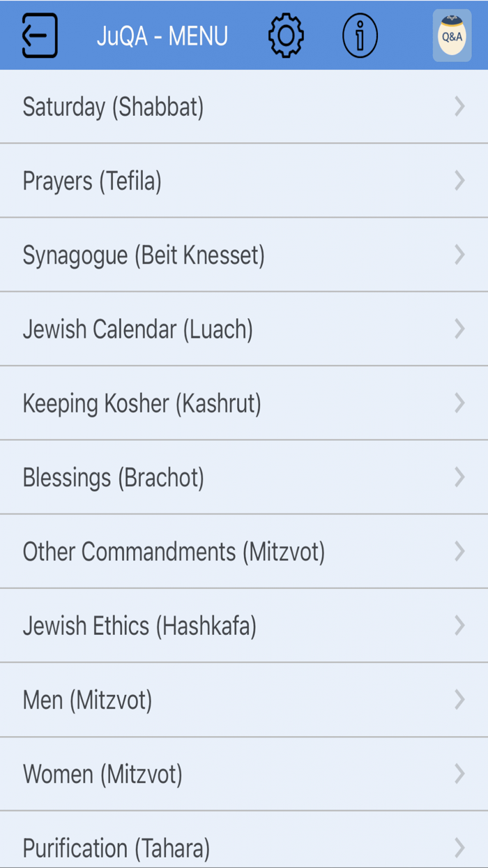Select Other Commandments (Mitzvot)
The image size is (488, 868).
[x=174, y=552]
